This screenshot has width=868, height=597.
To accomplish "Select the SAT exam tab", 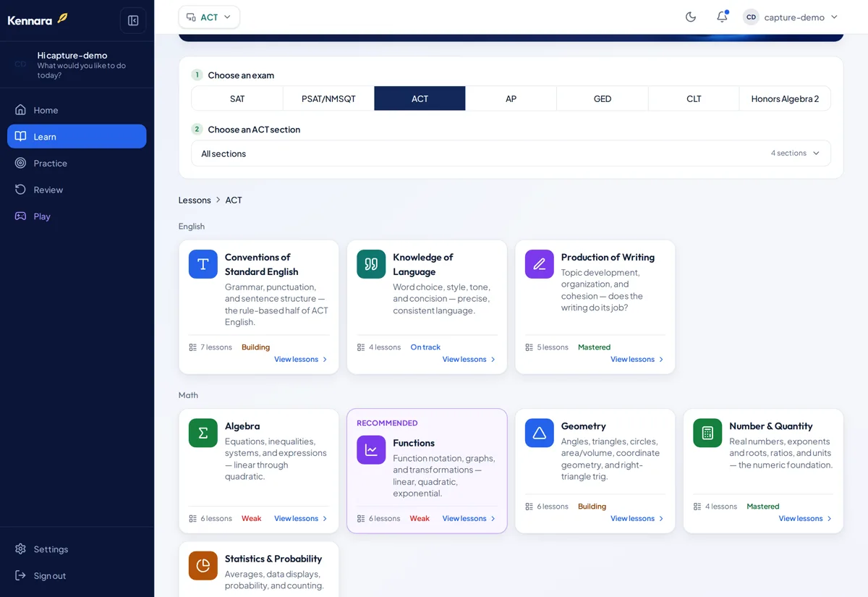I will (x=237, y=98).
